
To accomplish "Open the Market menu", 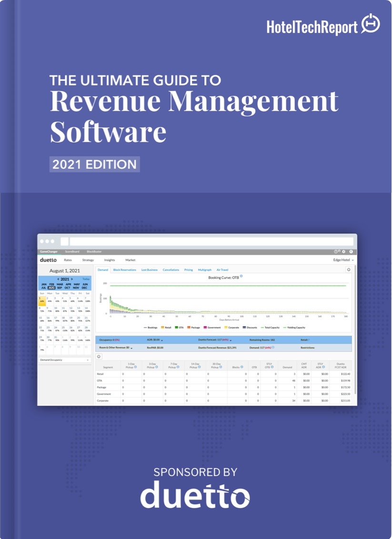I will click(131, 260).
